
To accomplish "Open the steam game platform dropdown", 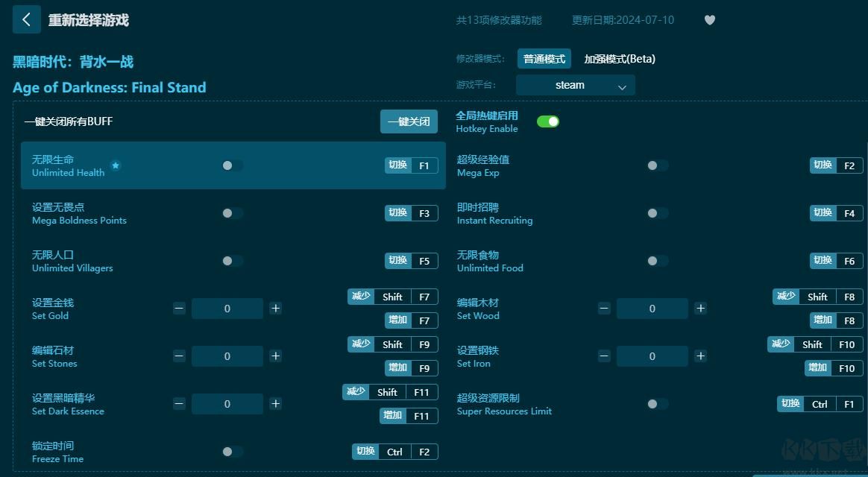I will [x=575, y=85].
